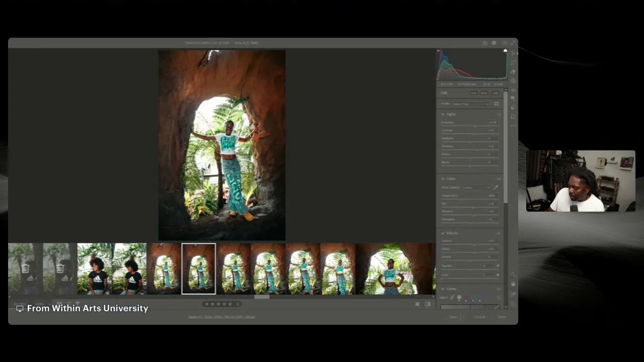Click the Done button
The width and height of the screenshot is (644, 362).
pos(502,317)
